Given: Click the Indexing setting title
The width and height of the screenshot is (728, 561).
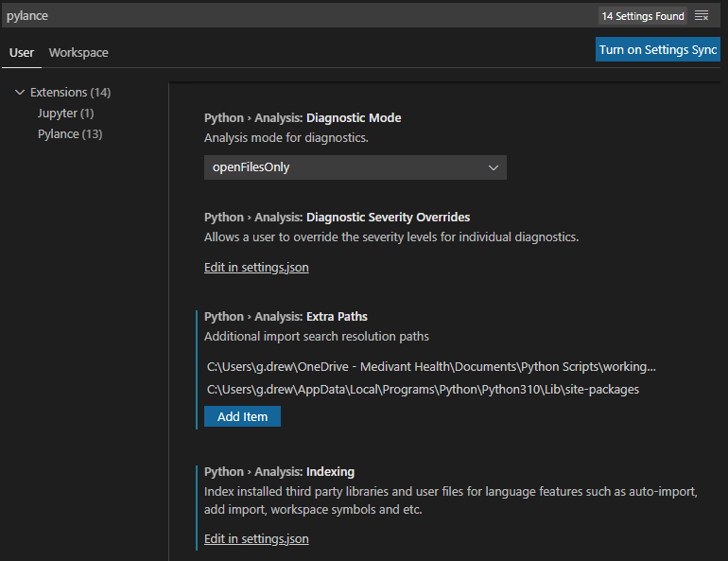Looking at the screenshot, I should (x=279, y=472).
